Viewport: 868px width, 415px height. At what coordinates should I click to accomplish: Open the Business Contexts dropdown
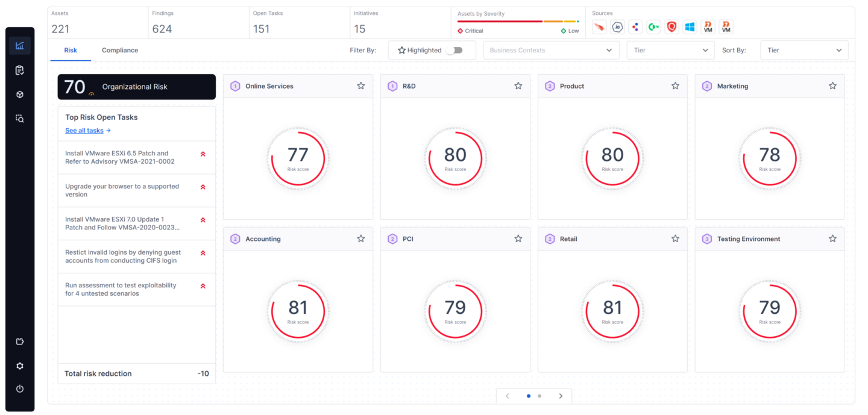551,51
